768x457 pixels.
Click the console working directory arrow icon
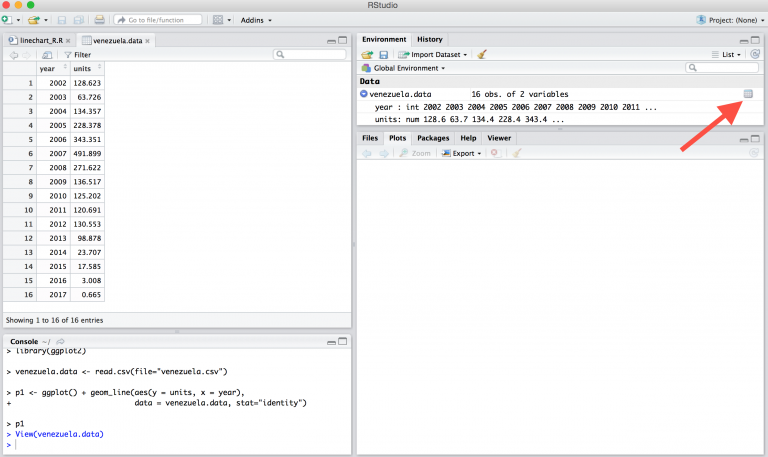[x=60, y=342]
